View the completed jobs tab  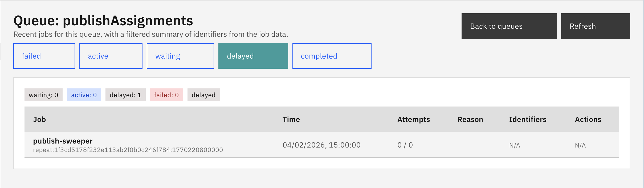click(332, 56)
